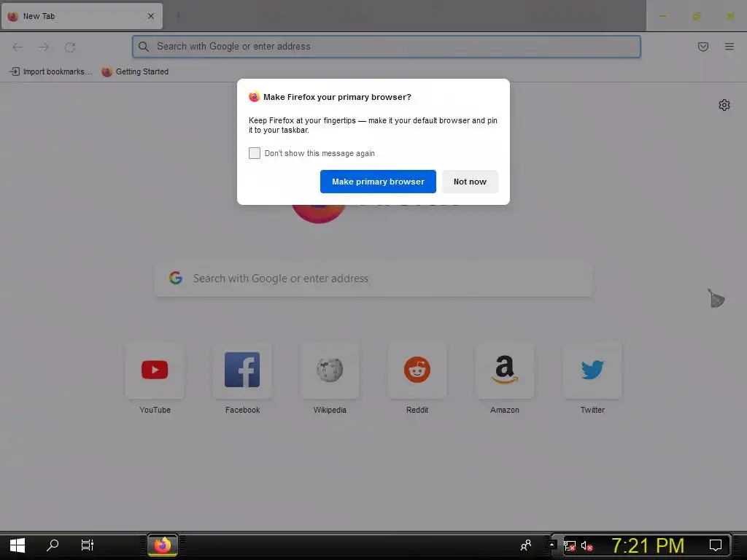The image size is (747, 560).
Task: Show hidden system tray icons
Action: tap(551, 545)
